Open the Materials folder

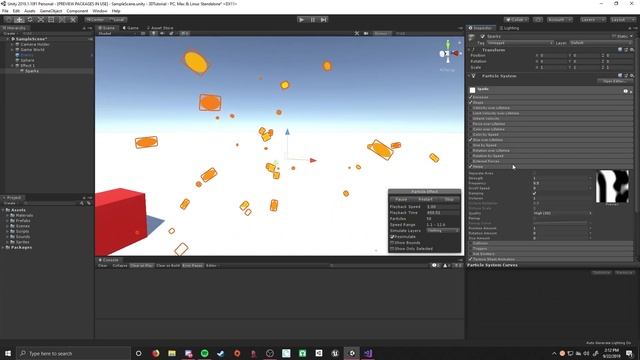coord(24,215)
